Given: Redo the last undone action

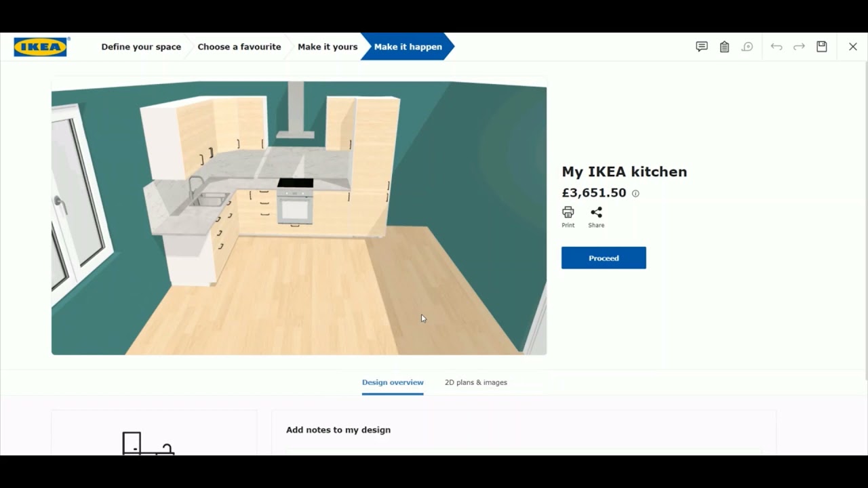Looking at the screenshot, I should [x=799, y=46].
